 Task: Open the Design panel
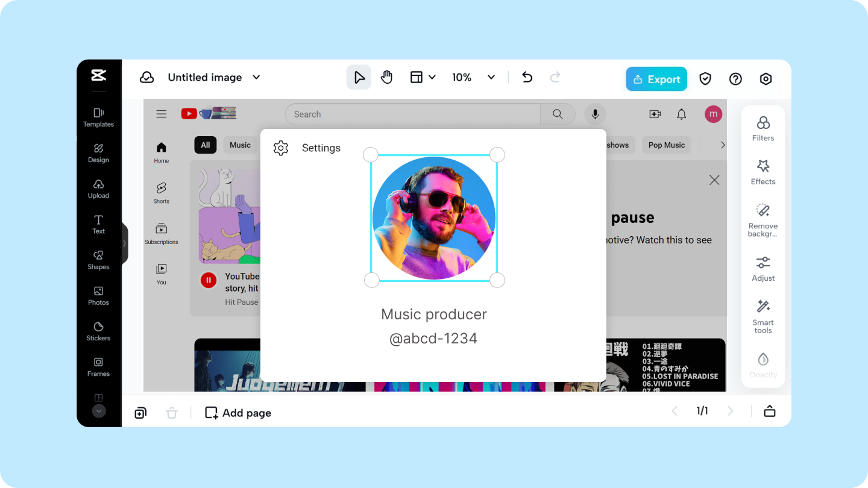pyautogui.click(x=98, y=153)
